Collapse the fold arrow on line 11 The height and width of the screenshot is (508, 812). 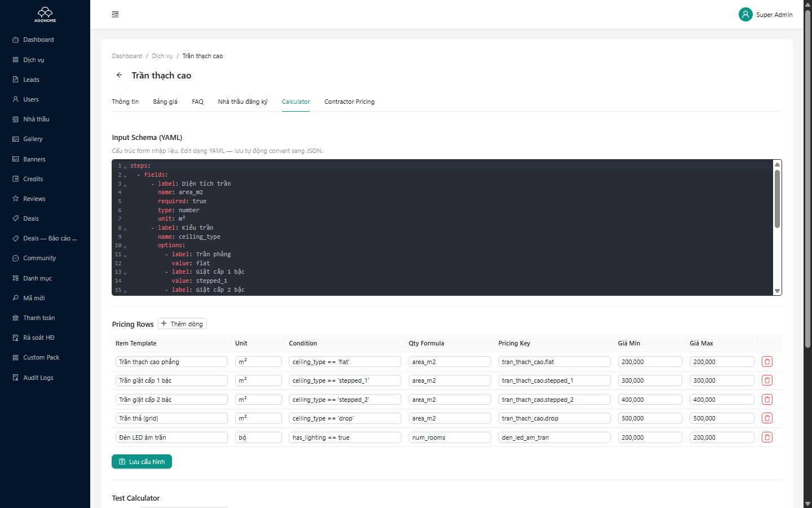[x=125, y=255]
